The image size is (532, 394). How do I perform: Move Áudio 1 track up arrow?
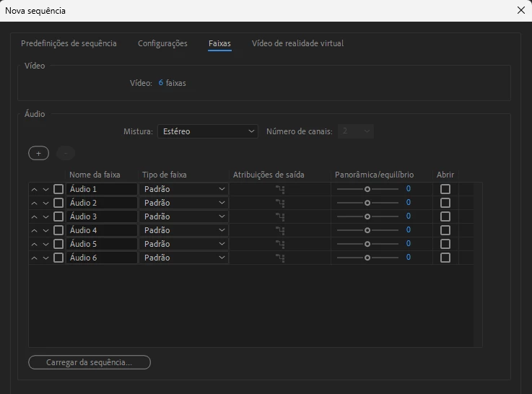(x=34, y=190)
